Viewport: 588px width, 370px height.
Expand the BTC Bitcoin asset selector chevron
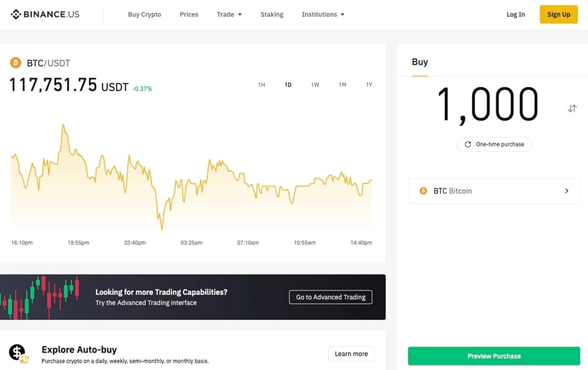[x=566, y=191]
